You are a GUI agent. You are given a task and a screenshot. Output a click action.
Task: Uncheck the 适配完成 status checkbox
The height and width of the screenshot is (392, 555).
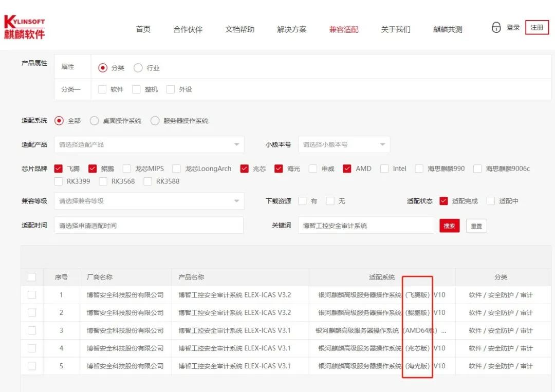pyautogui.click(x=443, y=201)
